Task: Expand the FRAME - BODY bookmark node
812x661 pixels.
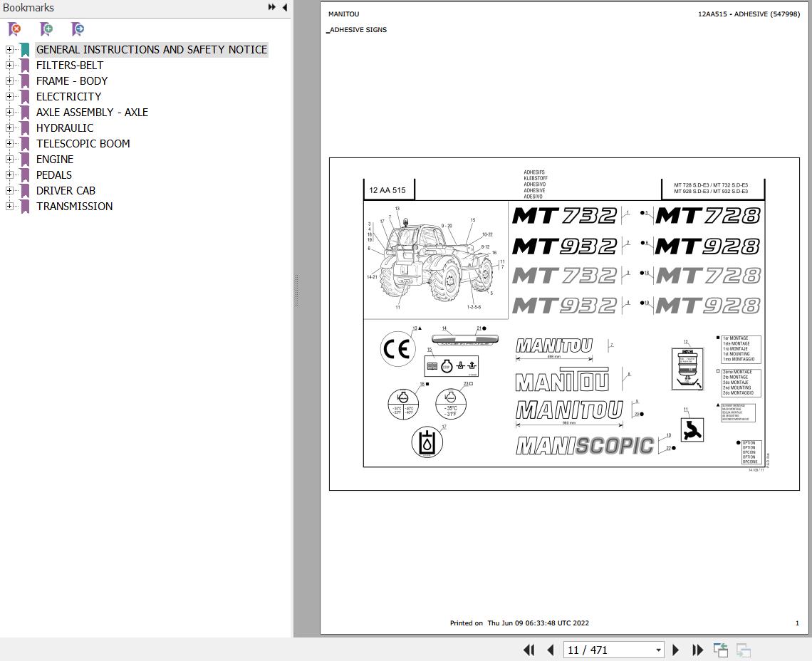Action: point(9,80)
